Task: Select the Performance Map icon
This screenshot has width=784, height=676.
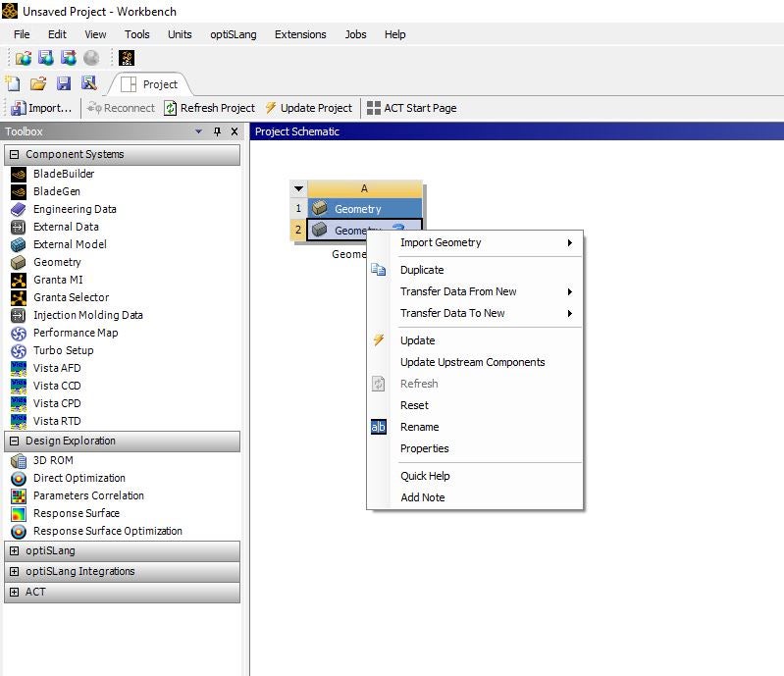Action: click(19, 333)
